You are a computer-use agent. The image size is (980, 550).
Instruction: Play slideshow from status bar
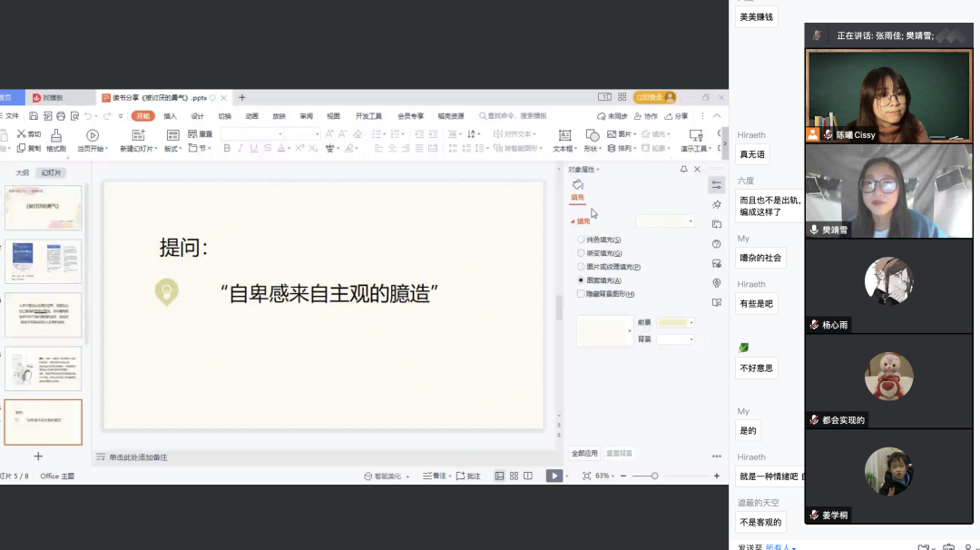tap(554, 476)
